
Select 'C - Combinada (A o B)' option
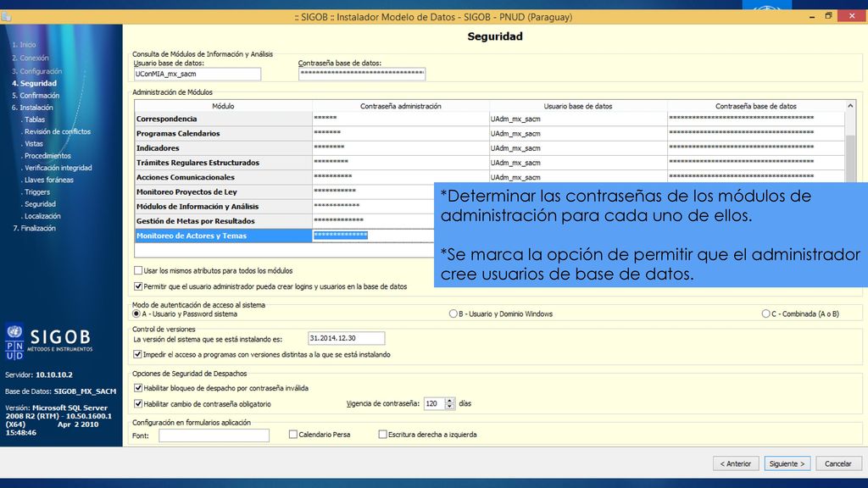[765, 313]
